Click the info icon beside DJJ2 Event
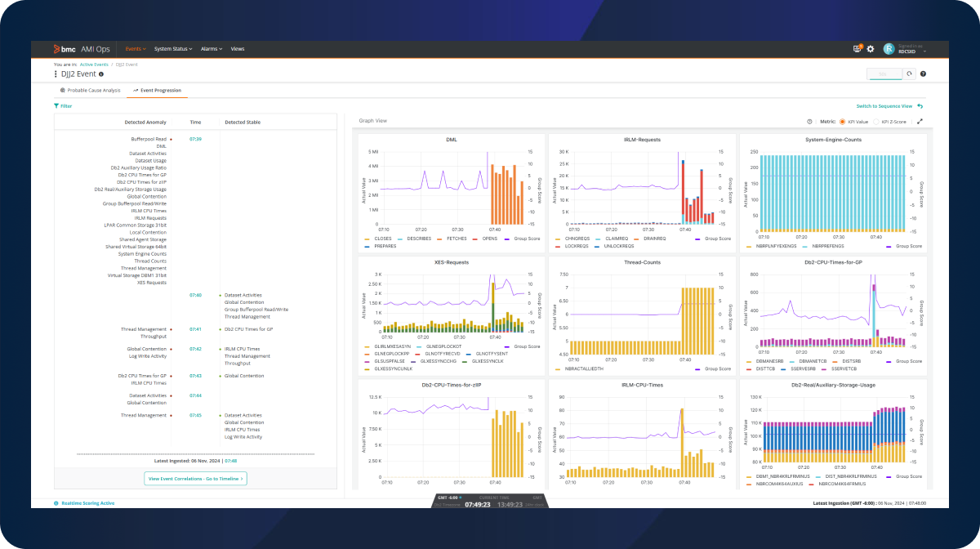Image resolution: width=980 pixels, height=549 pixels. (101, 74)
